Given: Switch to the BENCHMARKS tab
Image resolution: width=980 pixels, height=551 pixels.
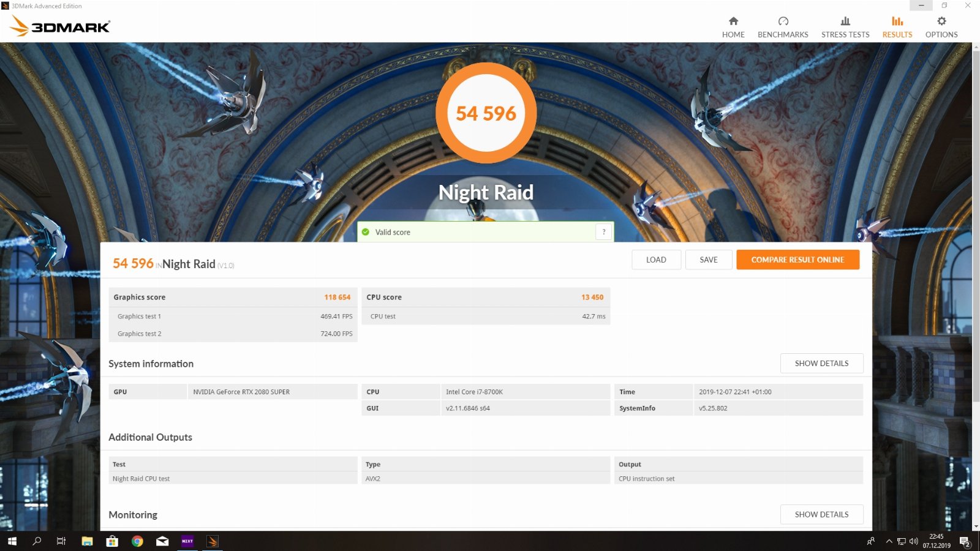Looking at the screenshot, I should [783, 28].
